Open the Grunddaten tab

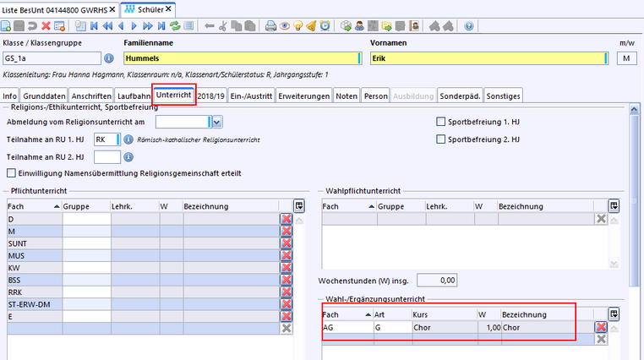click(44, 96)
